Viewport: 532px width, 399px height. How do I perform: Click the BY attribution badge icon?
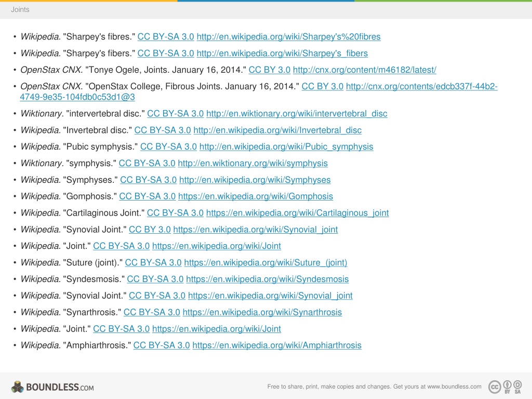point(507,387)
